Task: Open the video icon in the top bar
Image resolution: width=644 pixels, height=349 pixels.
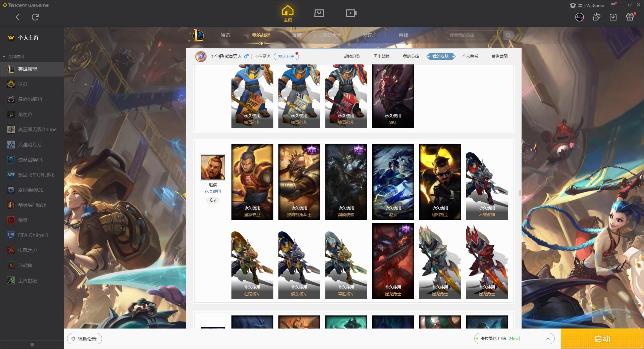Action: coord(351,13)
